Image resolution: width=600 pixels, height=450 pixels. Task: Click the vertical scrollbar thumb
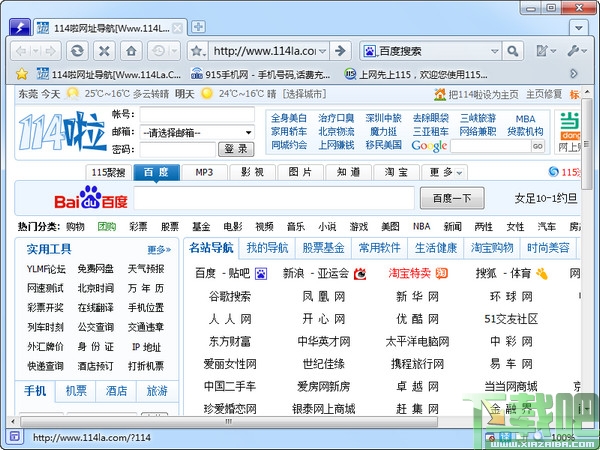[x=586, y=144]
